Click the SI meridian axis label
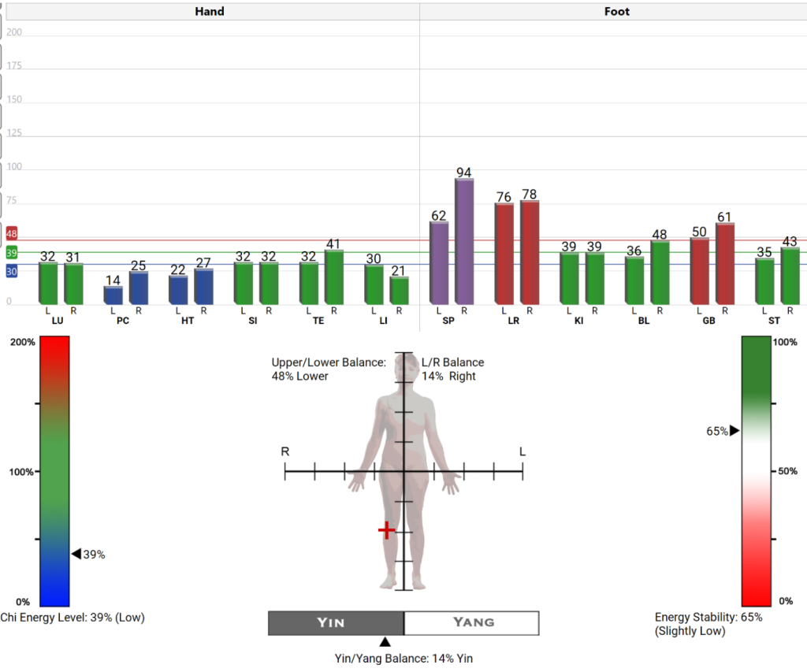The image size is (807, 672). [x=253, y=321]
